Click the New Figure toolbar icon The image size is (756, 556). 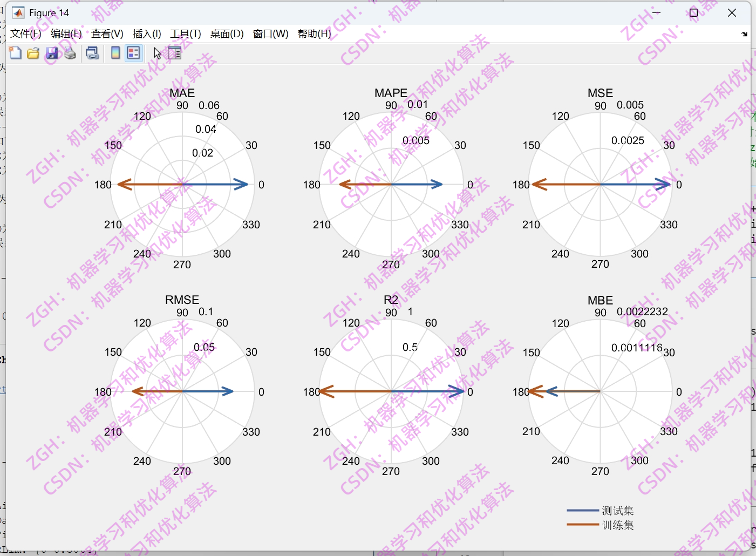click(x=15, y=53)
